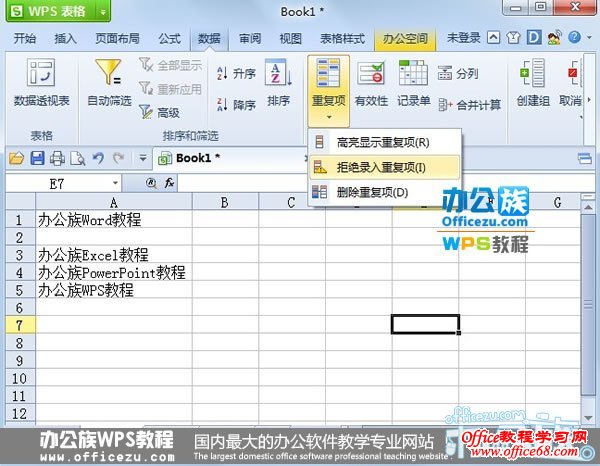Undo the last action
This screenshot has width=600, height=466.
click(98, 158)
